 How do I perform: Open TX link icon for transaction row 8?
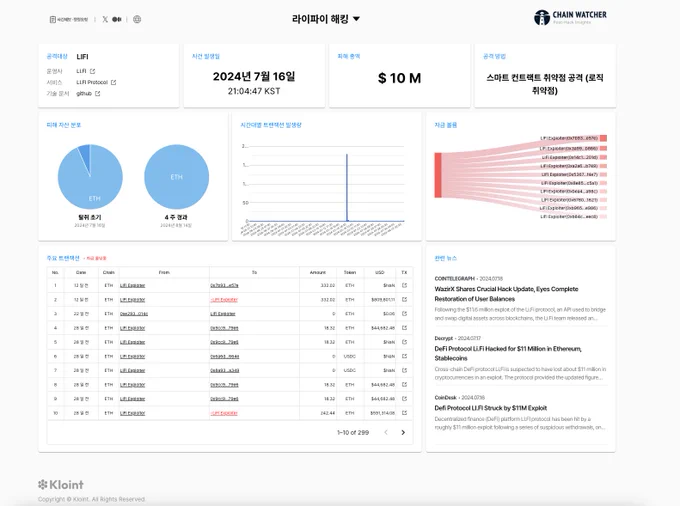404,385
